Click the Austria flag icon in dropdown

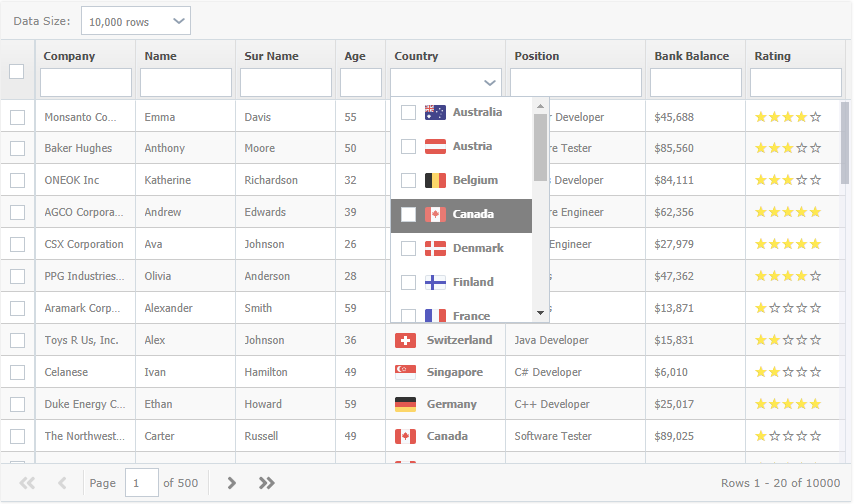click(435, 146)
